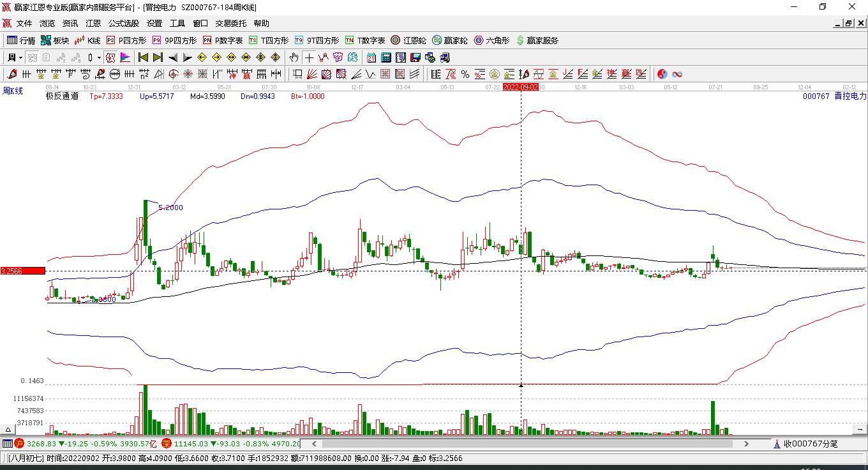Screen dimensions: 868x470
Task: Select the hand pan tool
Action: pyautogui.click(x=294, y=57)
